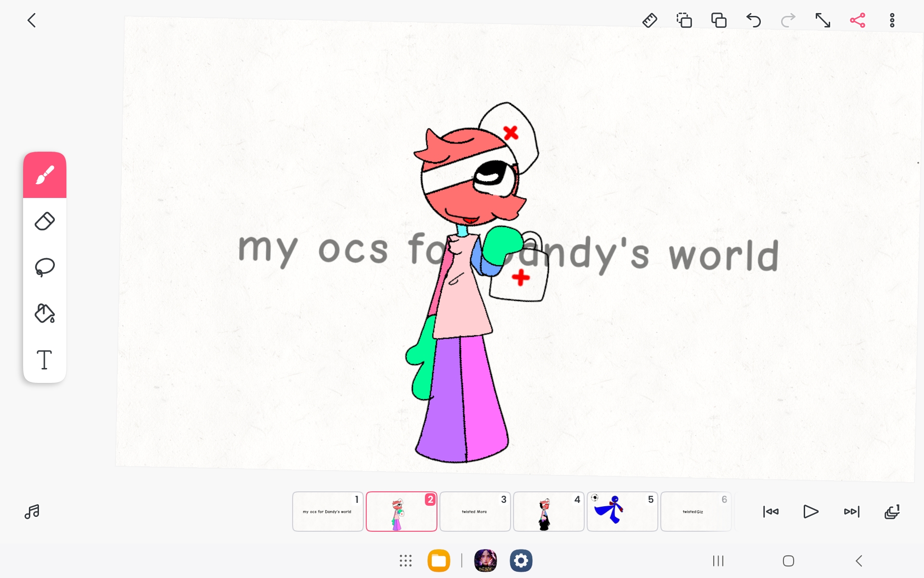The width and height of the screenshot is (924, 578).
Task: Select frame 3 'twisted More' thumbnail
Action: click(475, 512)
